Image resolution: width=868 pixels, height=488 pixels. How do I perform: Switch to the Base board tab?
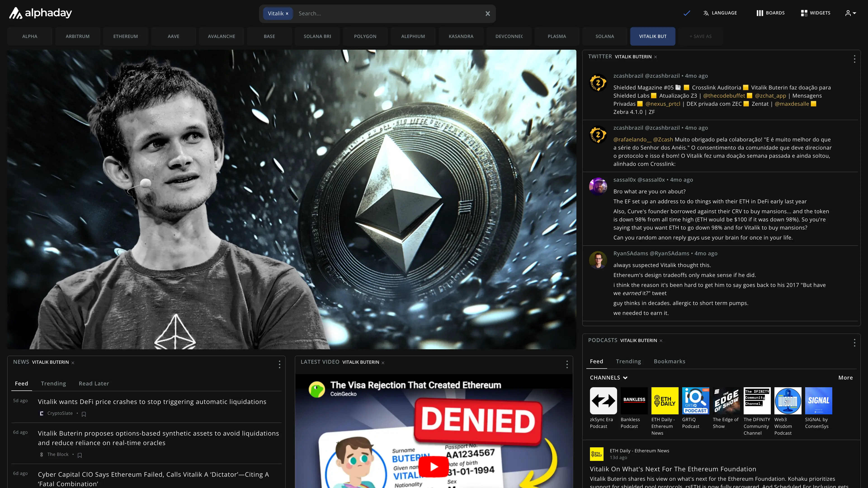coord(269,36)
